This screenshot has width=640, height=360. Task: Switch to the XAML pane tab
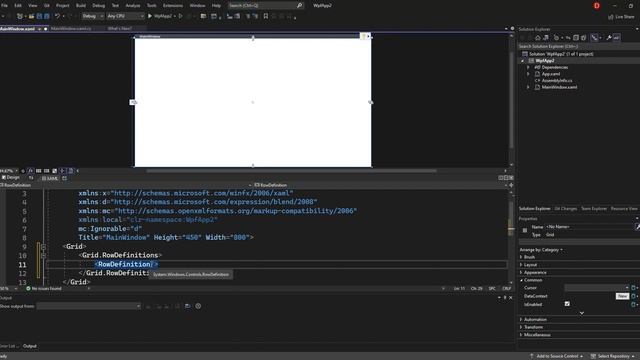click(50, 178)
